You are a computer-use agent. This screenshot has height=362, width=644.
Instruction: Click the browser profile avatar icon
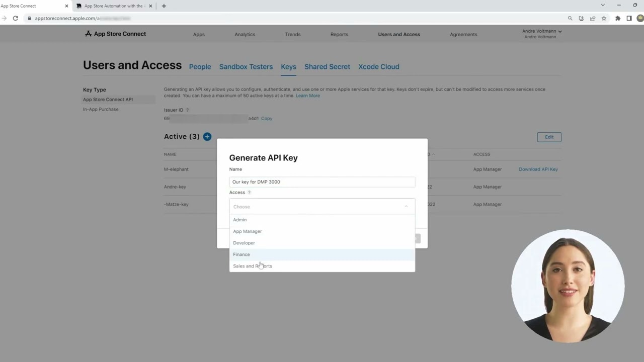tap(640, 18)
